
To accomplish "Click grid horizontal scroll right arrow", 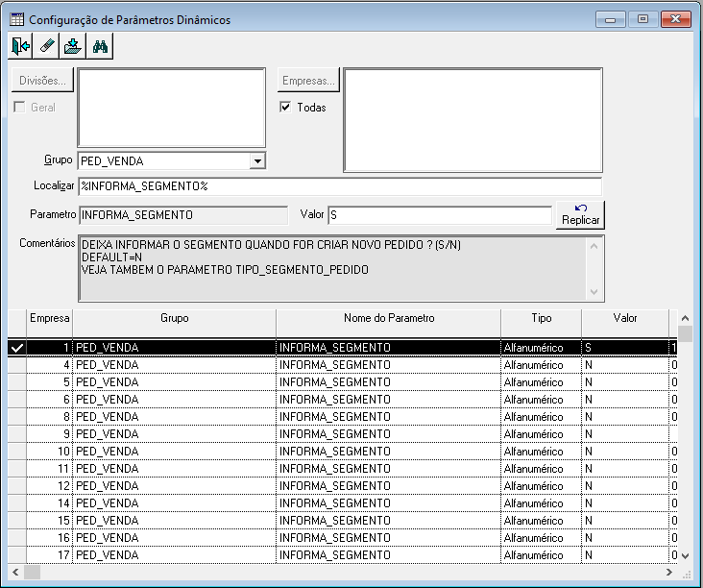I will click(x=669, y=572).
